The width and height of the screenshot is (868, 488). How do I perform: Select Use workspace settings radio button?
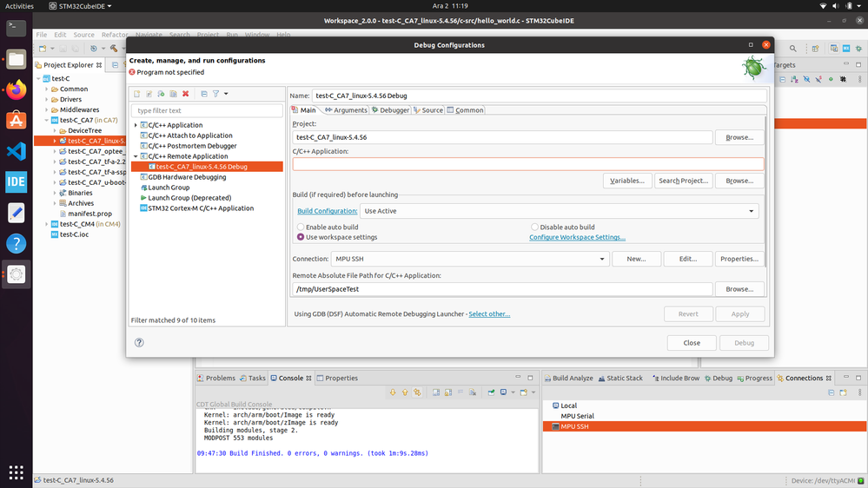(301, 237)
